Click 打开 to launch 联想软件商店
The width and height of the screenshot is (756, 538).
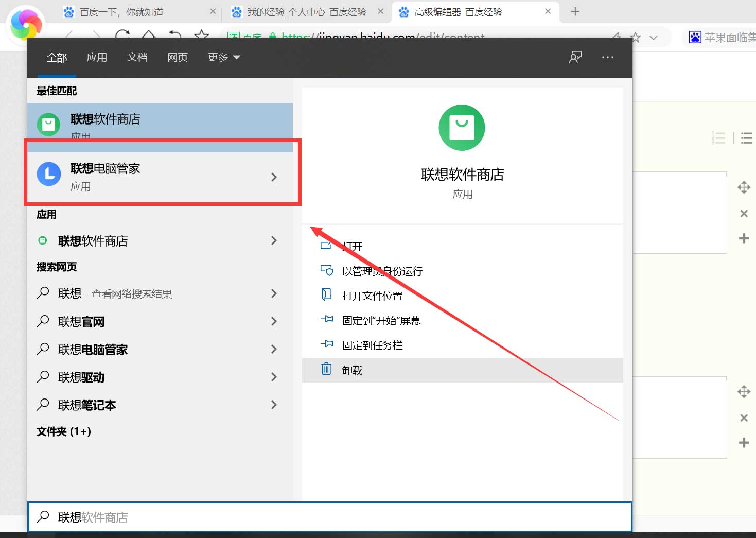pos(463,246)
